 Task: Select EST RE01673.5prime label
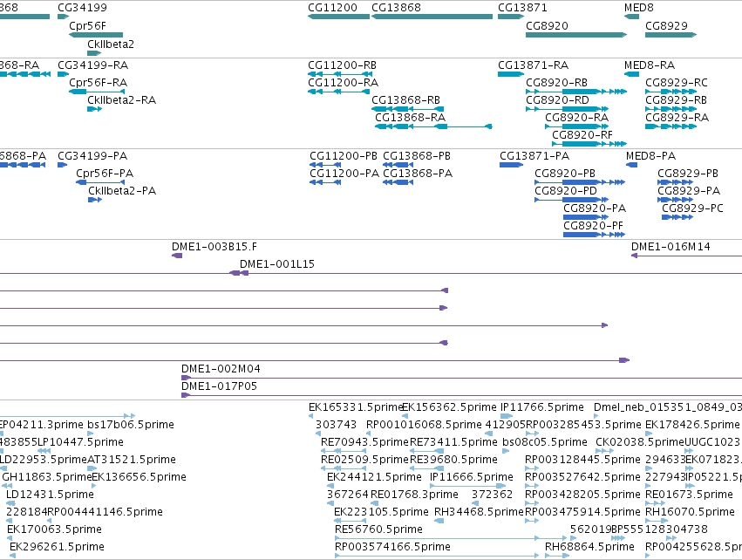[690, 495]
